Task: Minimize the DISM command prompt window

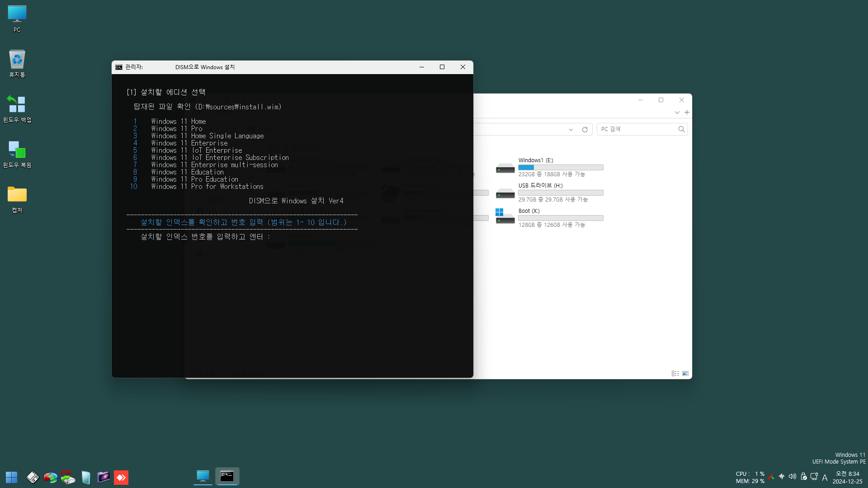Action: pos(422,67)
